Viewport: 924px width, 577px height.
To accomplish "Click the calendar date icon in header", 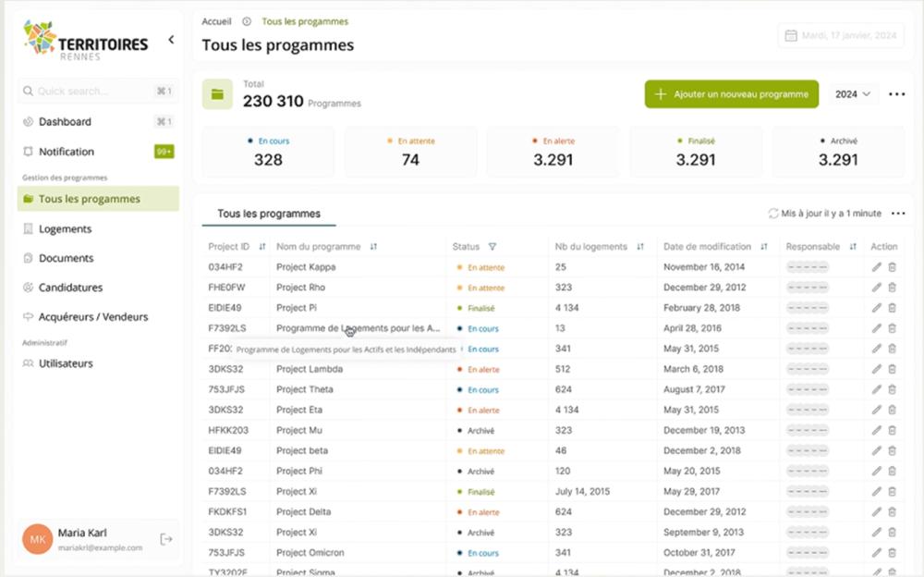I will point(790,36).
